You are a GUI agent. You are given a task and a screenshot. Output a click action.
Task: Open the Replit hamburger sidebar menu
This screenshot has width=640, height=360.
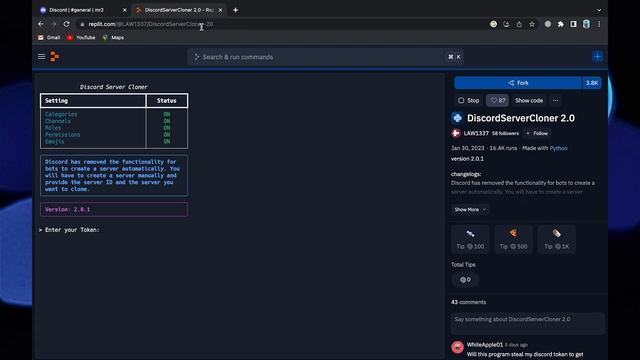[x=42, y=57]
